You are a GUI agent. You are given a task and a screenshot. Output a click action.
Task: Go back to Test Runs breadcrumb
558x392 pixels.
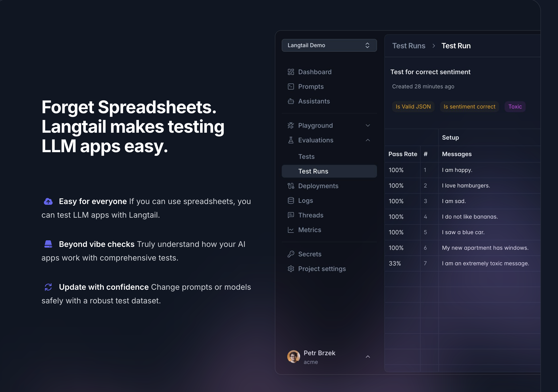tap(408, 46)
